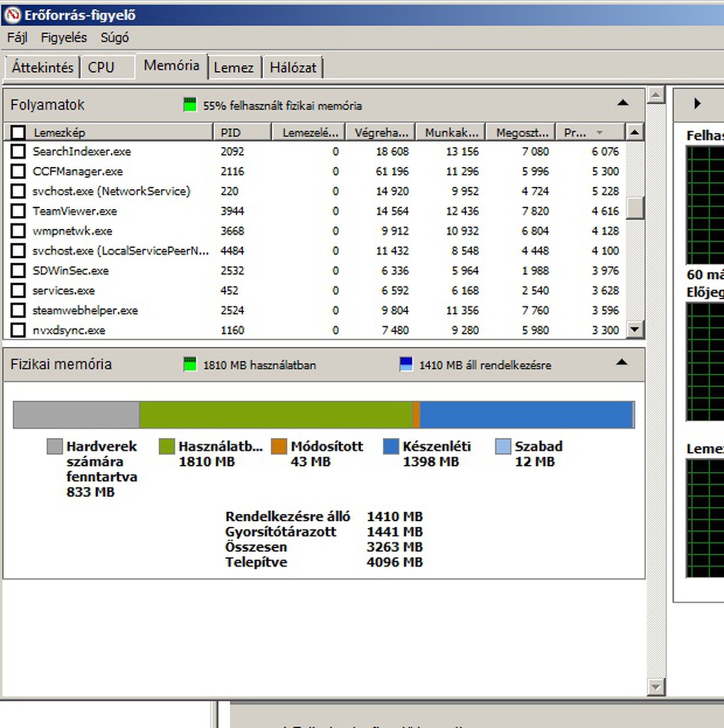Open the Súgó menu
This screenshot has height=728, width=724.
point(114,38)
